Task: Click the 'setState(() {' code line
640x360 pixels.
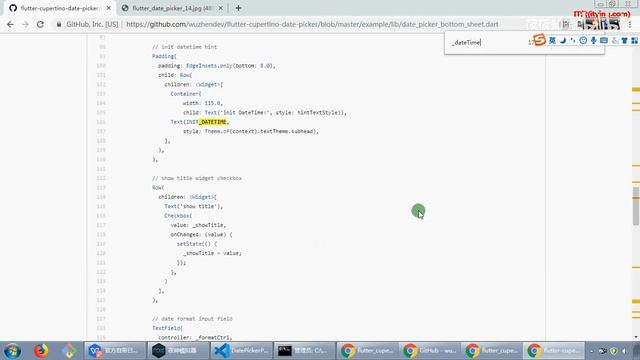Action: (197, 244)
